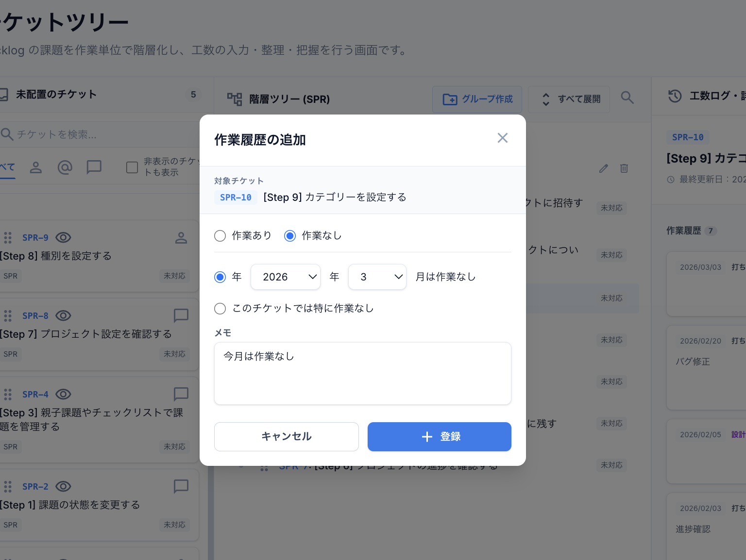
Task: Switch to the すべて filter tab
Action: coord(7,167)
